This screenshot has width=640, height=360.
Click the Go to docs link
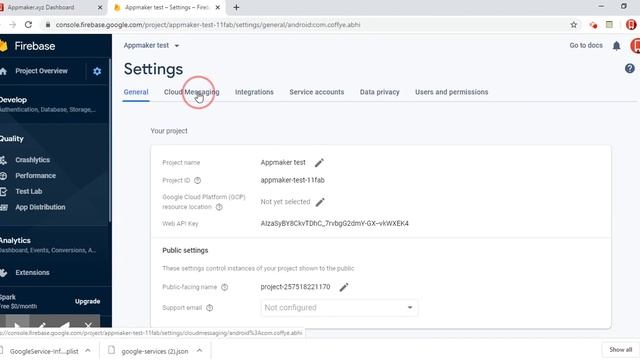pyautogui.click(x=586, y=45)
